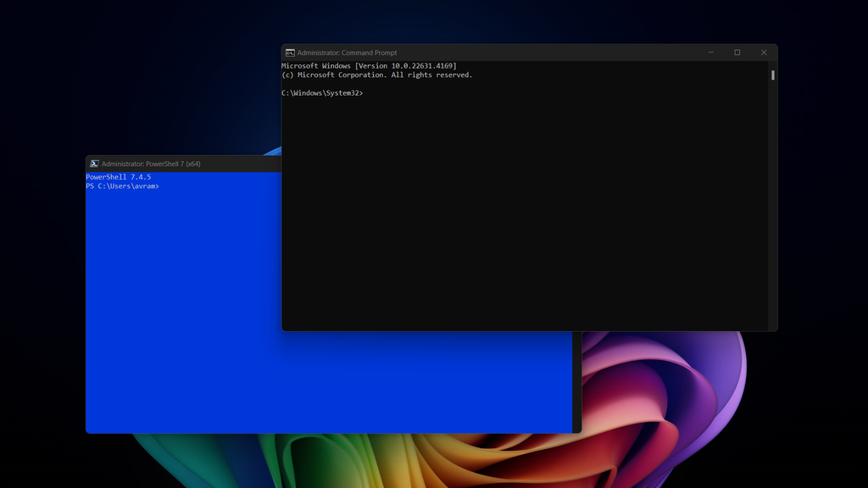Click the Microsoft Corporation copyright line
Viewport: 868px width, 488px height.
(376, 75)
